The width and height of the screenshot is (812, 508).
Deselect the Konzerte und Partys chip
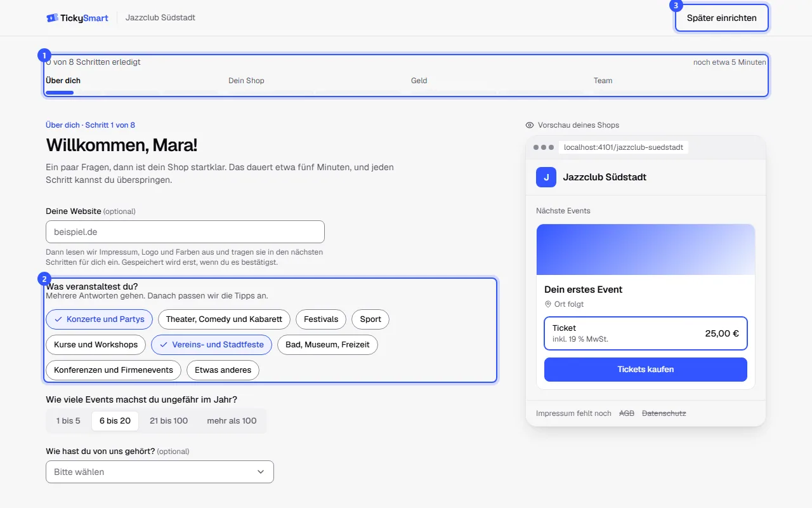click(x=99, y=319)
